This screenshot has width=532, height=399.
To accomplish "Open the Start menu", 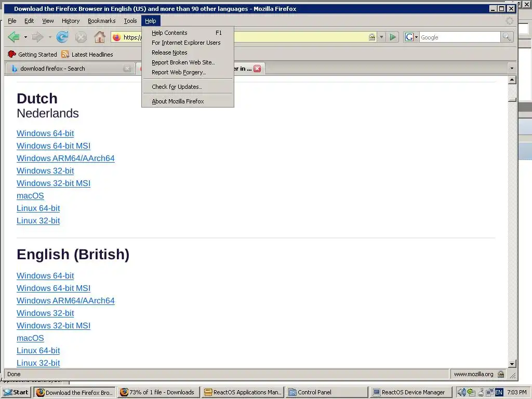I will [x=16, y=392].
